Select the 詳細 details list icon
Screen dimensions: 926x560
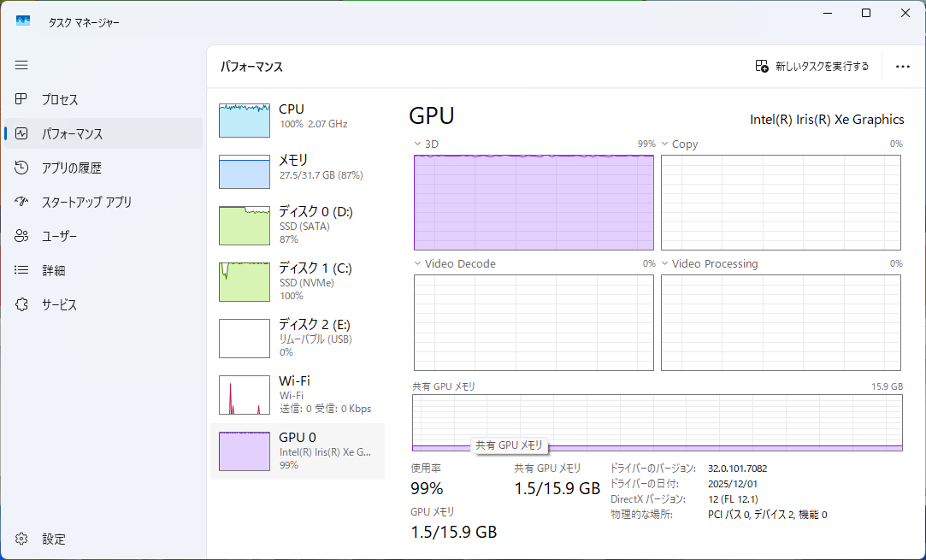tap(22, 270)
